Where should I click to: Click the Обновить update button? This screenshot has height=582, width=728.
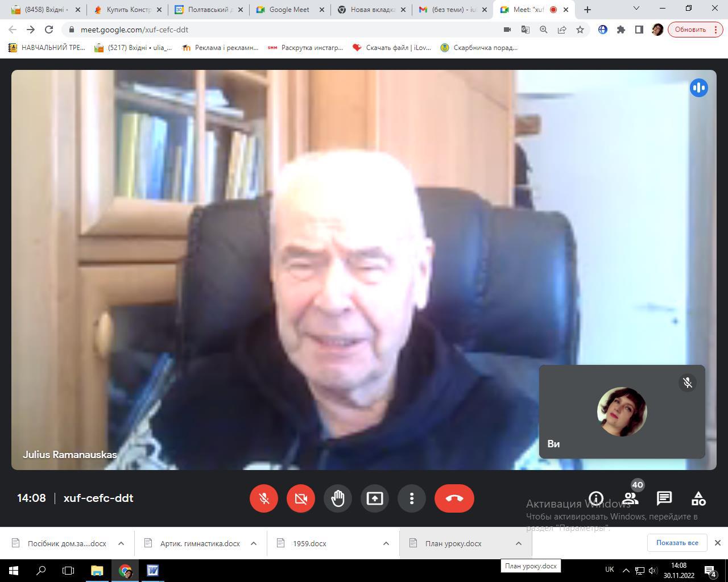pyautogui.click(x=695, y=30)
